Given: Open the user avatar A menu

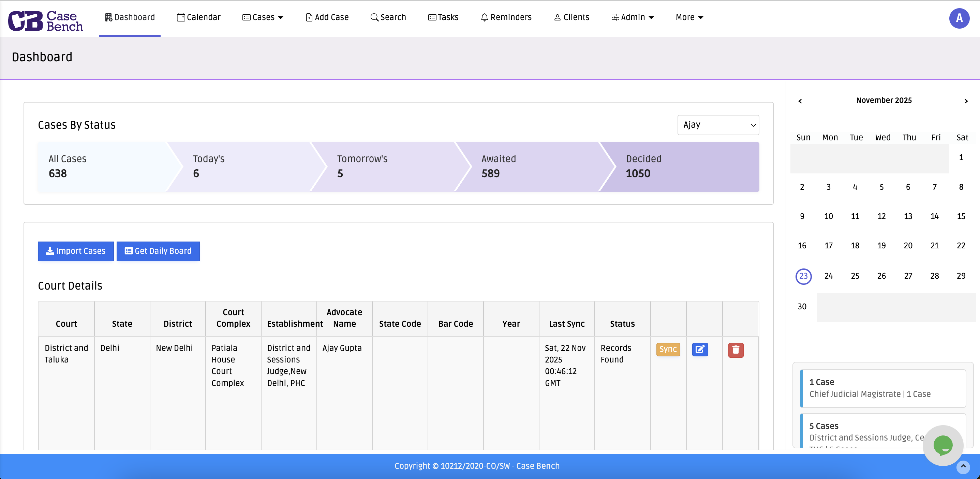Looking at the screenshot, I should [959, 18].
